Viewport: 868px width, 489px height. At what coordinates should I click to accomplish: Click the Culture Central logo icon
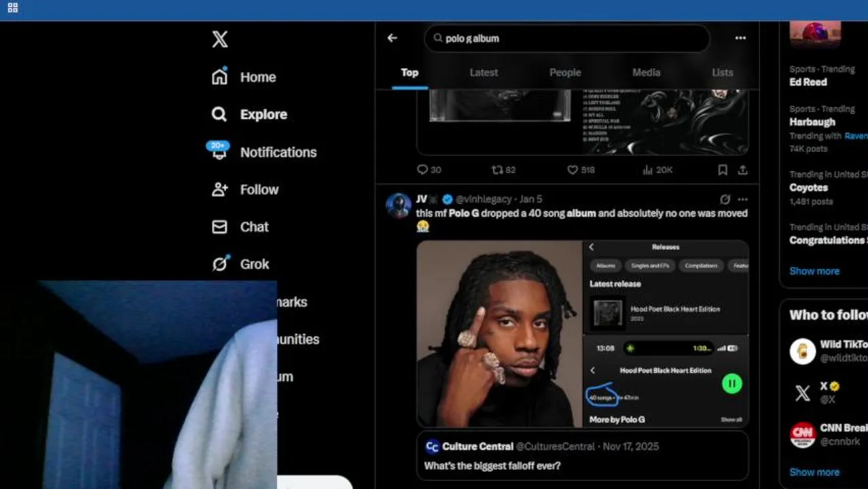[432, 446]
